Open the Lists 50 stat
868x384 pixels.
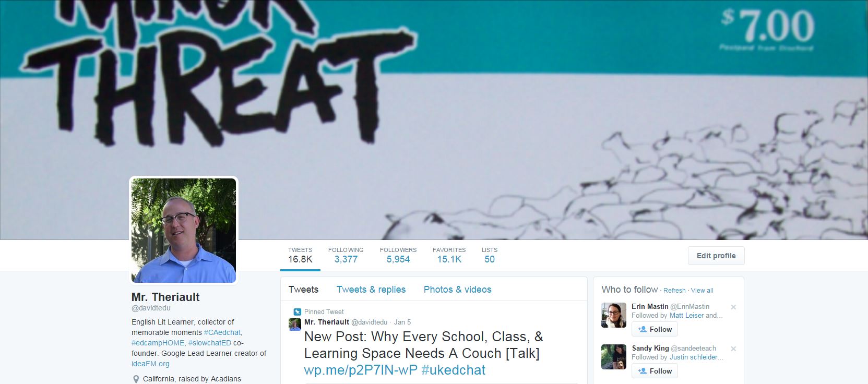coord(490,255)
